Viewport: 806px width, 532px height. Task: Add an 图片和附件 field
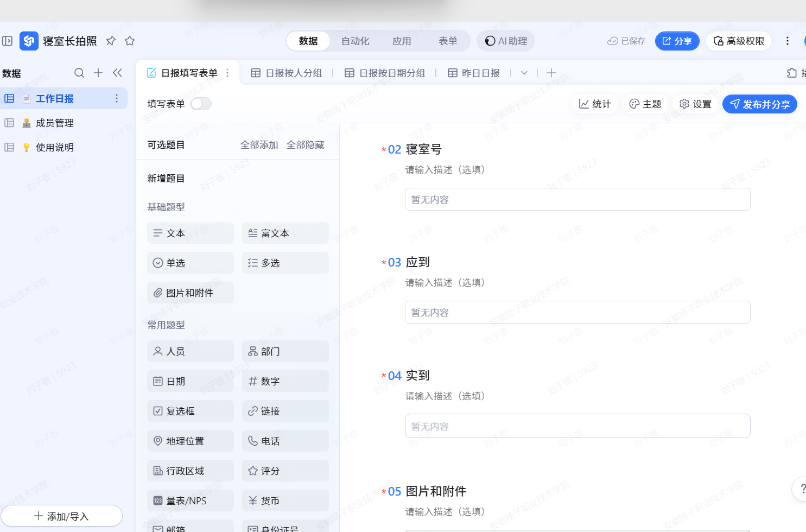tap(190, 292)
